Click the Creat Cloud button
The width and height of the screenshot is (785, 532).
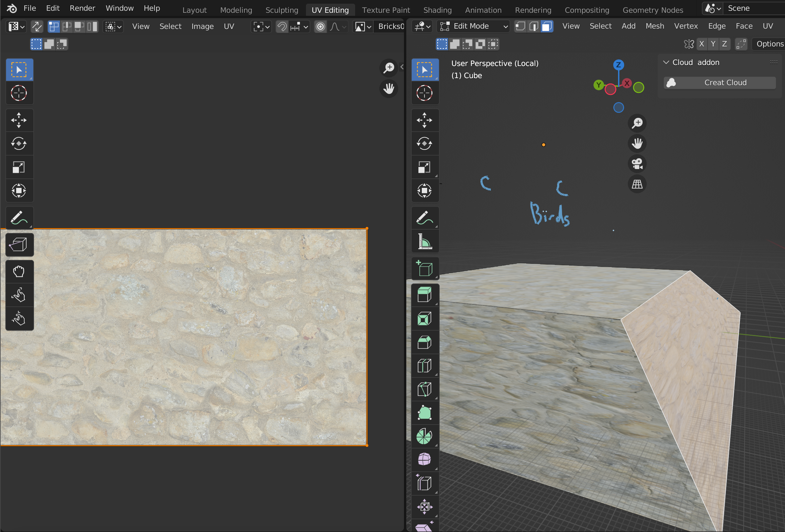pos(719,83)
